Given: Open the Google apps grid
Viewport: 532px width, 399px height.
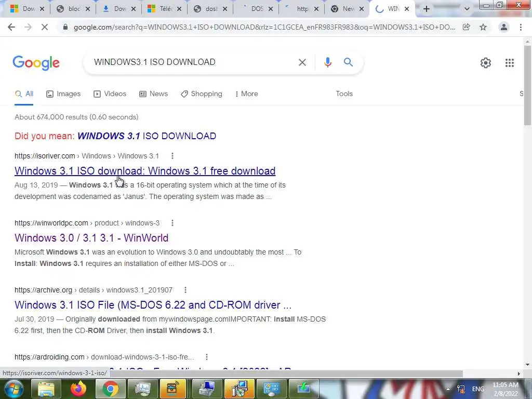Looking at the screenshot, I should pos(510,63).
